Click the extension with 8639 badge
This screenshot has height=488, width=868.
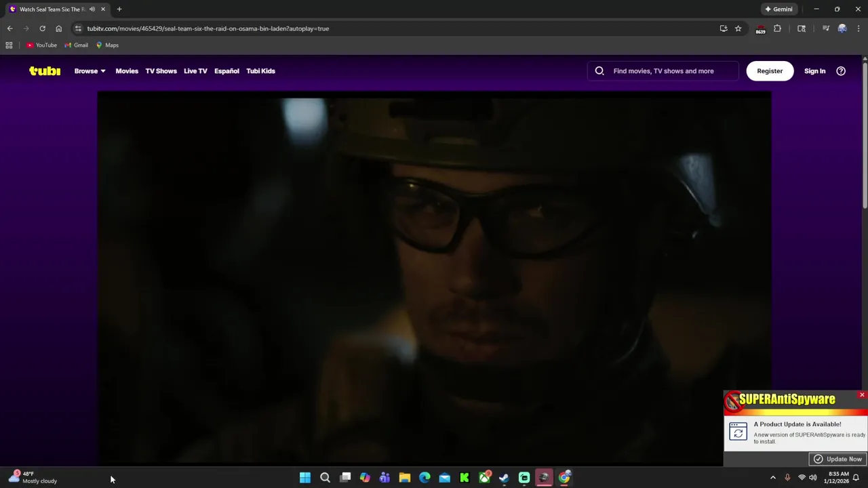click(x=760, y=29)
